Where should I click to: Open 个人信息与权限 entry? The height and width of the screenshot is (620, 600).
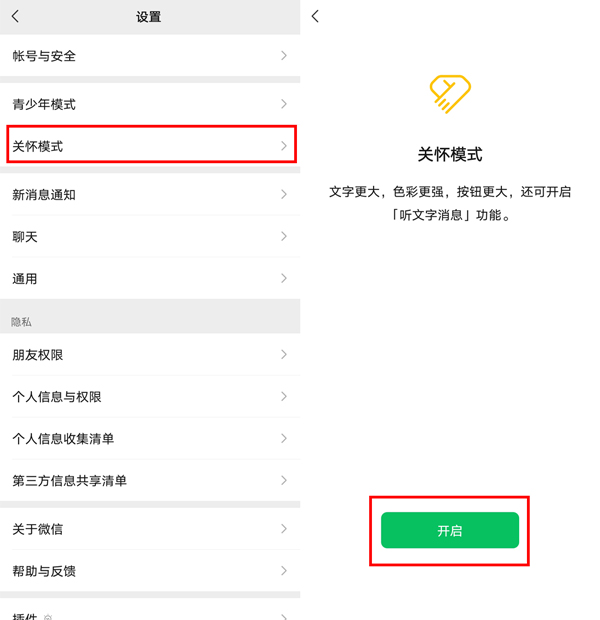[150, 397]
